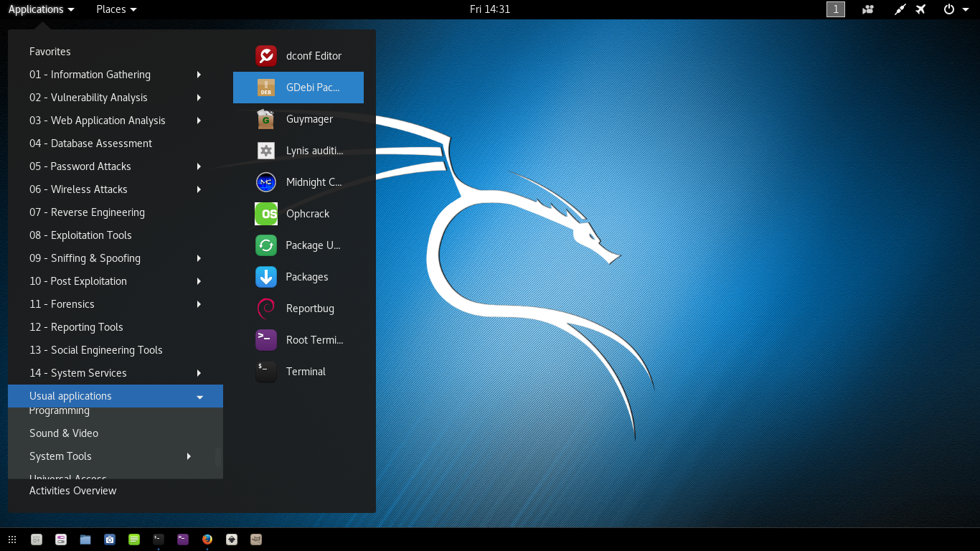Open the dconf Editor
Image resolution: width=980 pixels, height=551 pixels.
click(314, 56)
